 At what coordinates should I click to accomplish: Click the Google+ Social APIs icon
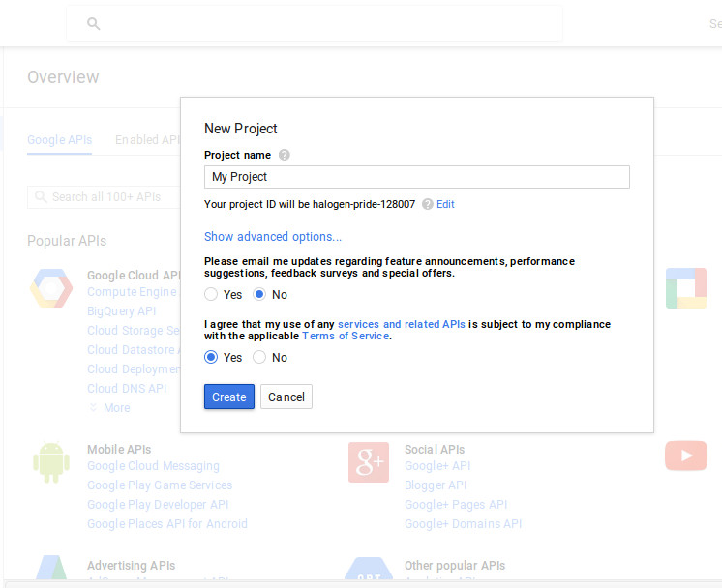click(369, 462)
